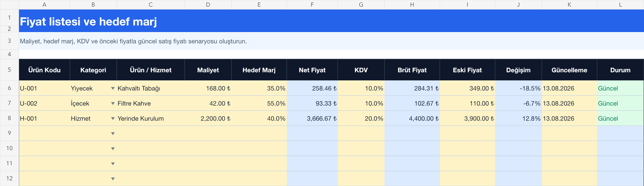
Task: Select Eski Fiyat cell '349.00 ₺'
Action: click(467, 88)
